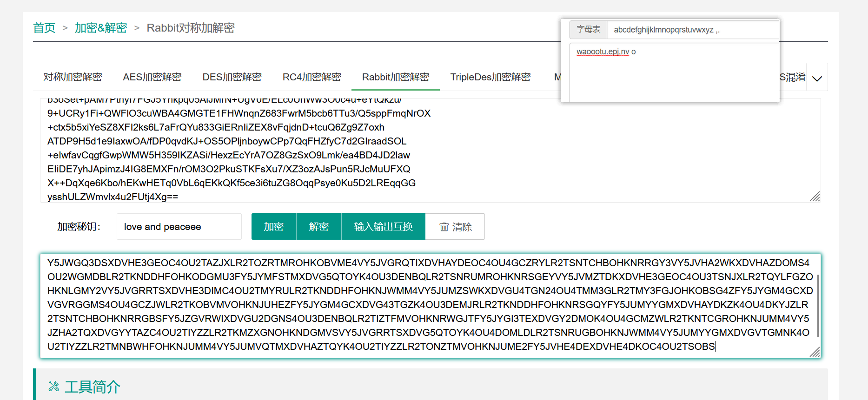Screen dimensions: 868x400
Task: Open the RC4加密解密 tab
Action: coord(311,77)
